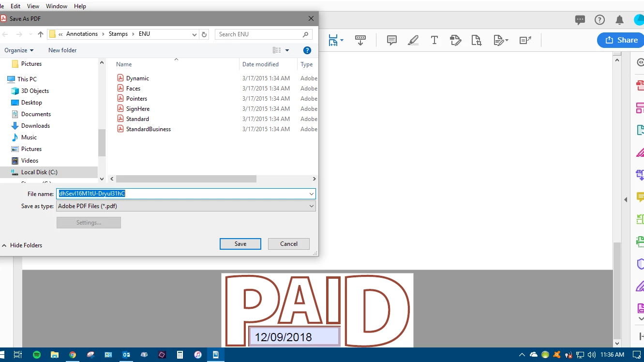Image resolution: width=644 pixels, height=362 pixels.
Task: Refresh the ENU folder listing
Action: [204, 34]
